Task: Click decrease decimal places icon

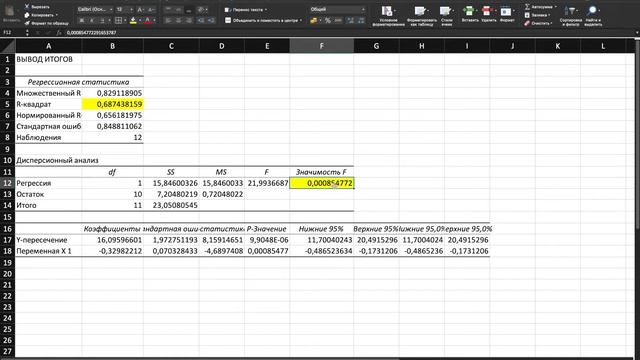Action: pyautogui.click(x=361, y=20)
